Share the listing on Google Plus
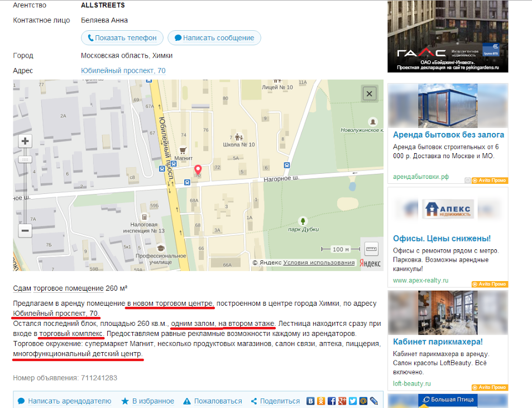The image size is (532, 408). point(342,401)
